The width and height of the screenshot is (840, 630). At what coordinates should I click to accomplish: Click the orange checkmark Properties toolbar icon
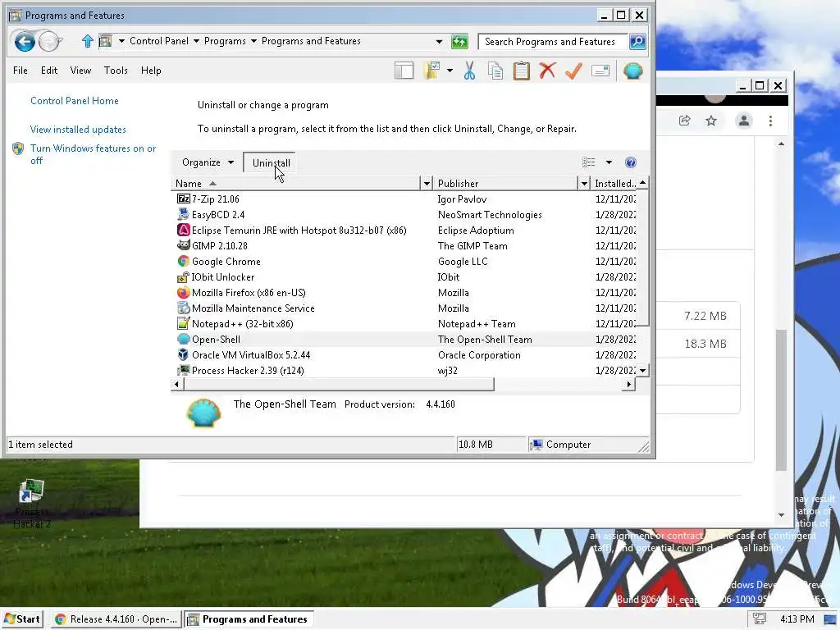coord(573,71)
